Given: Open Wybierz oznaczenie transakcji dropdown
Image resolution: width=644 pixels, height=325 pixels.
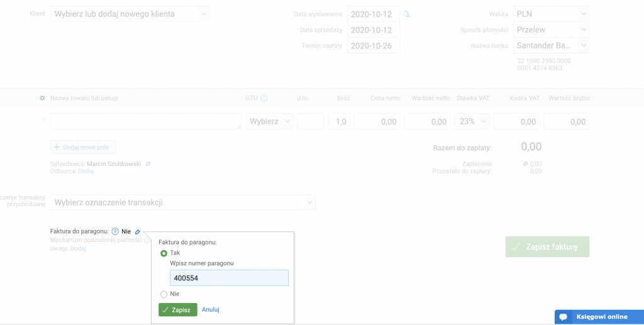Looking at the screenshot, I should pyautogui.click(x=183, y=202).
